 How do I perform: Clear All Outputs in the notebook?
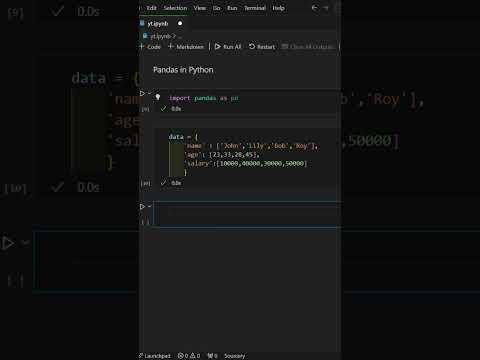pyautogui.click(x=307, y=47)
